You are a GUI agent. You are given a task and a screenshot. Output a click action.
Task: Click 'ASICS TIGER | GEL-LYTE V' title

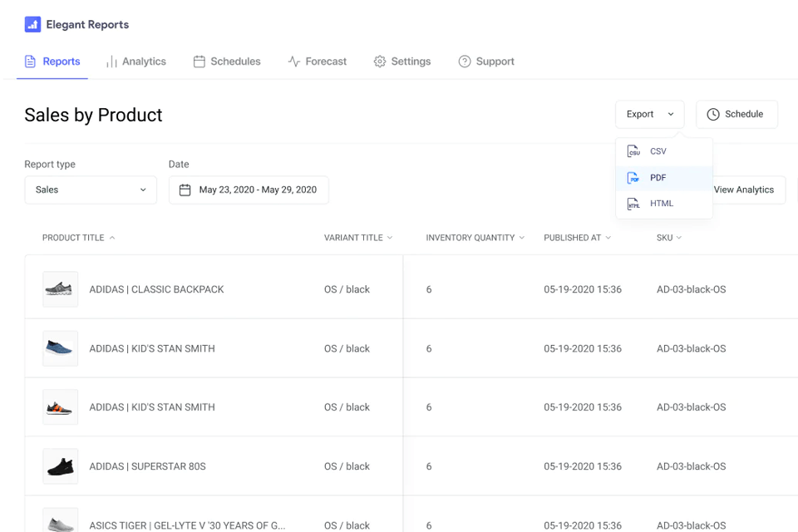point(187,525)
